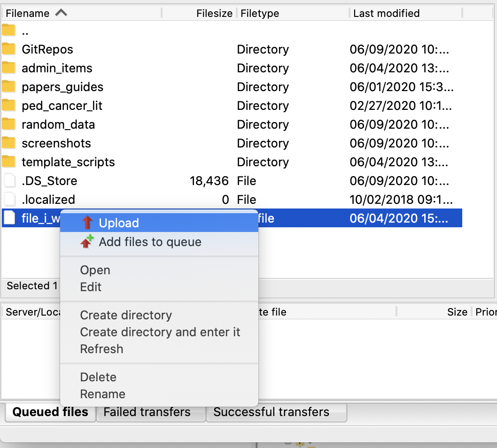This screenshot has width=497, height=448.
Task: Click the .localized file icon
Action: (9, 199)
